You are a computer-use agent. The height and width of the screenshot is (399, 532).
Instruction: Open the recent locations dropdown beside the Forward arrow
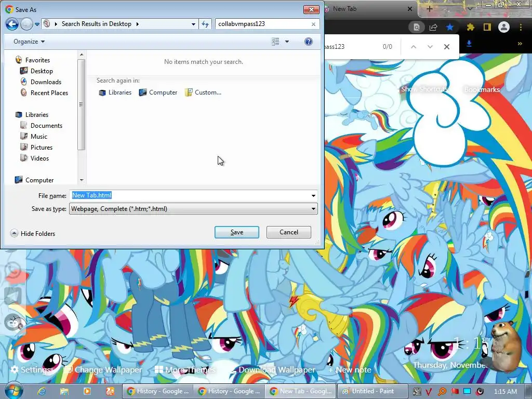pyautogui.click(x=37, y=24)
